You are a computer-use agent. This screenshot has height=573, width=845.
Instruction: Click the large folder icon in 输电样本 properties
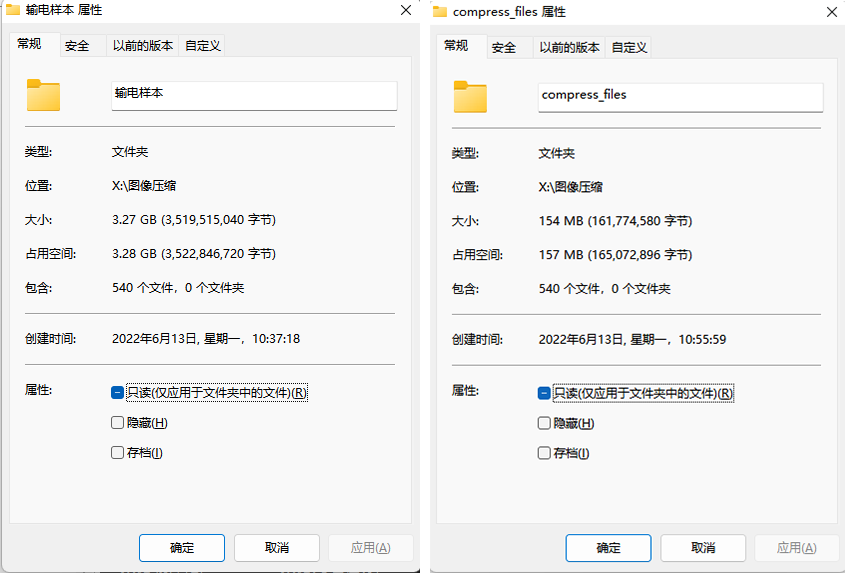tap(43, 95)
